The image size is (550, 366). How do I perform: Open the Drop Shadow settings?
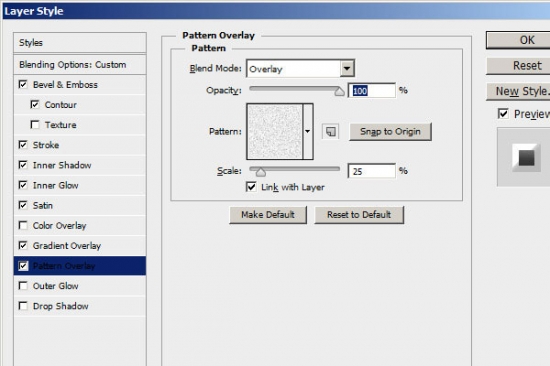tap(61, 306)
